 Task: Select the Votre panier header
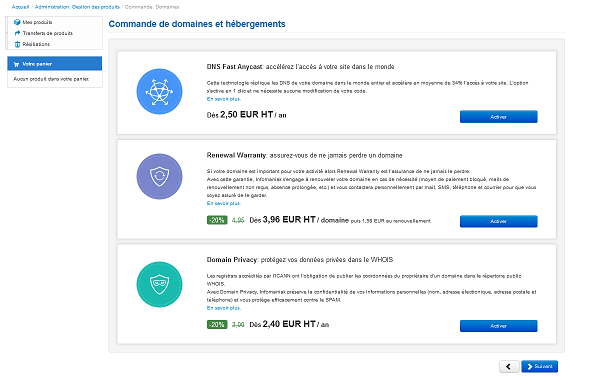pos(55,64)
